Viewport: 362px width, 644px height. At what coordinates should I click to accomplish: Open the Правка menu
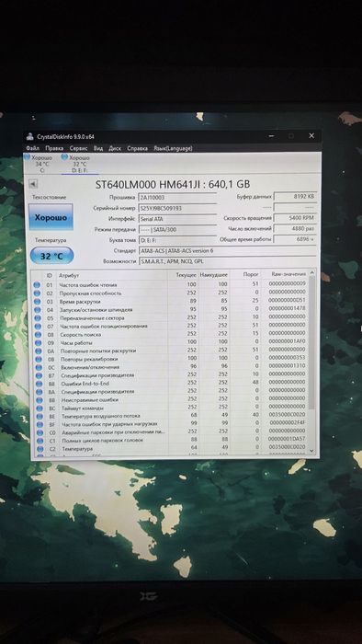[54, 148]
